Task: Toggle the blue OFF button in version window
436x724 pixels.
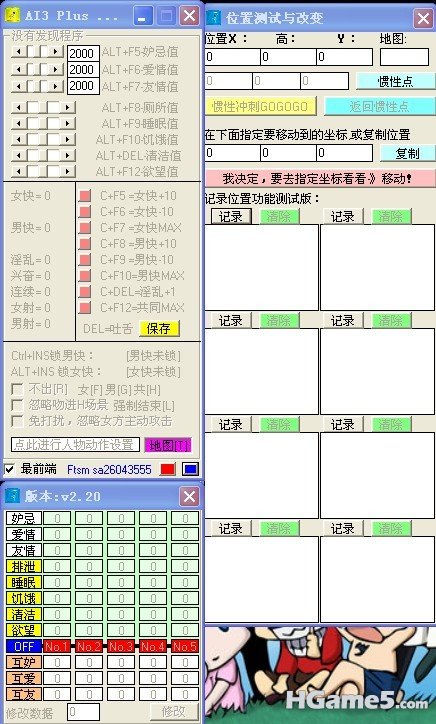Action: 24,646
